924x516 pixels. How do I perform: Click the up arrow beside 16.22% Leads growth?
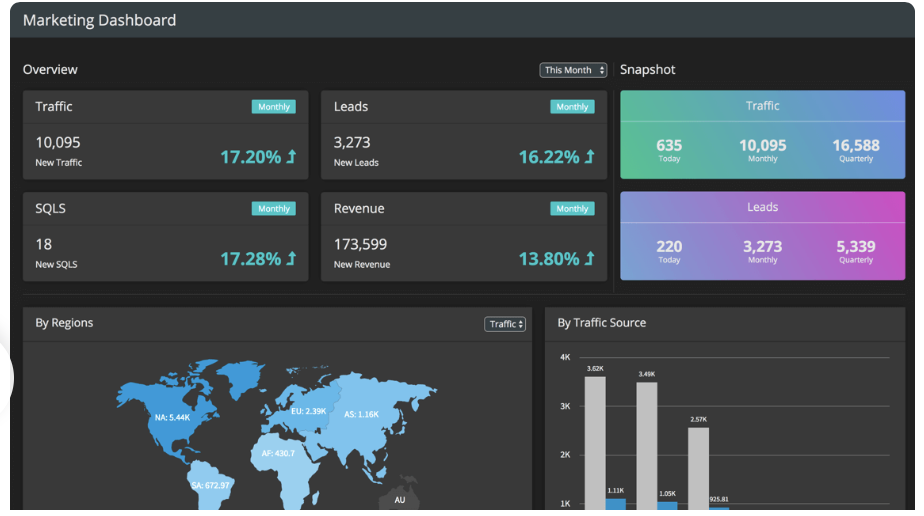coord(589,157)
